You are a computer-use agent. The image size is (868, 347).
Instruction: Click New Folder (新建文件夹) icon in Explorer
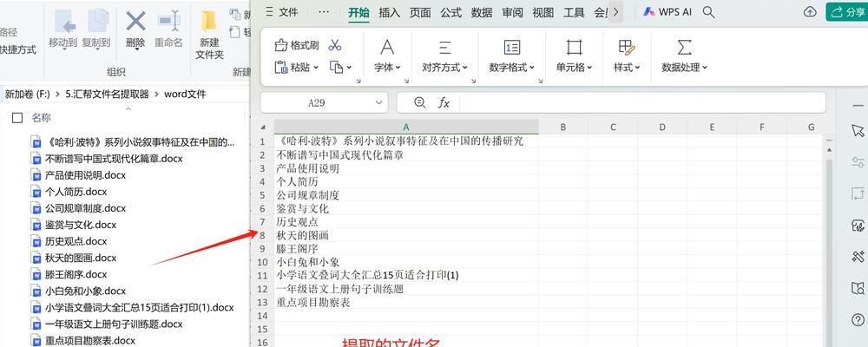[208, 21]
